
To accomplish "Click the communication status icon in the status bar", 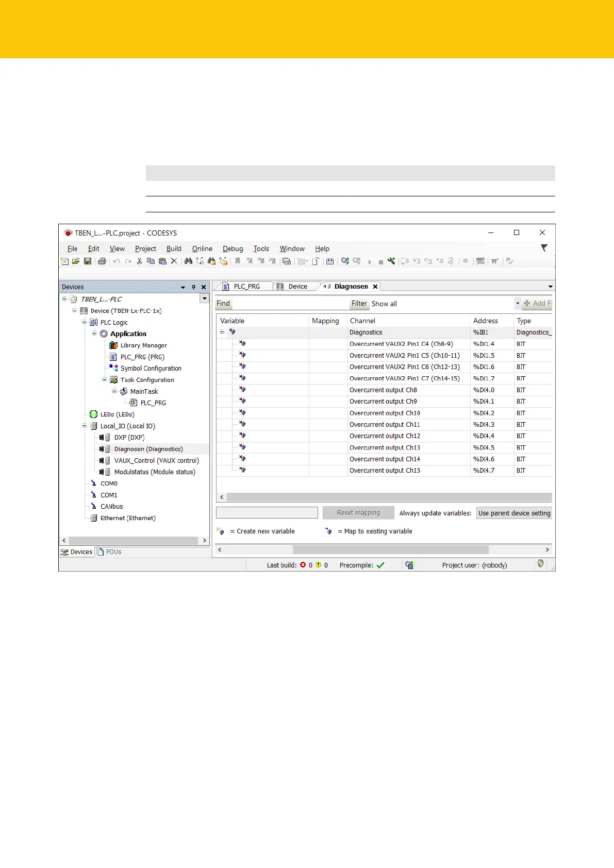I will pyautogui.click(x=409, y=565).
